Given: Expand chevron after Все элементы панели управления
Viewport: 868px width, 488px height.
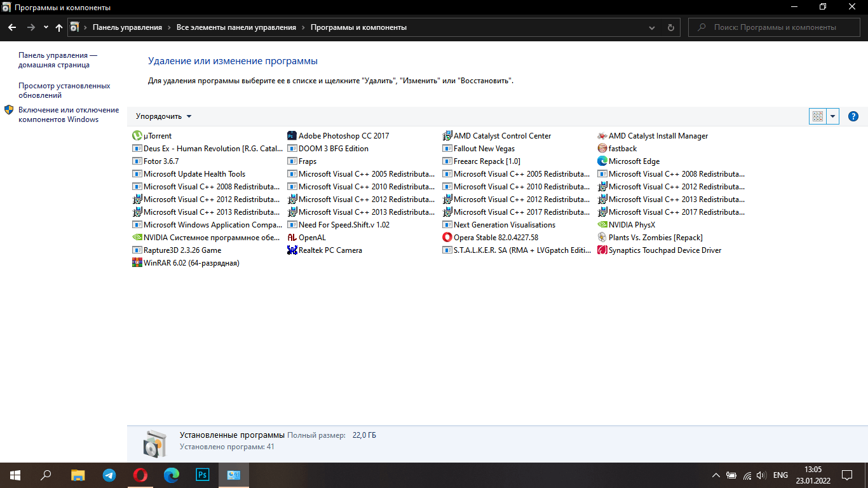Looking at the screenshot, I should (x=303, y=27).
